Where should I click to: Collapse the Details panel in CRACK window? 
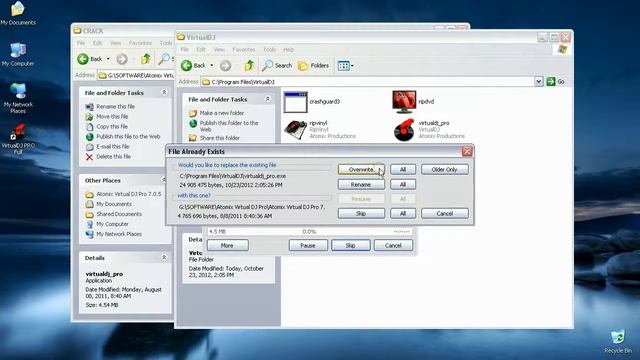(x=164, y=258)
